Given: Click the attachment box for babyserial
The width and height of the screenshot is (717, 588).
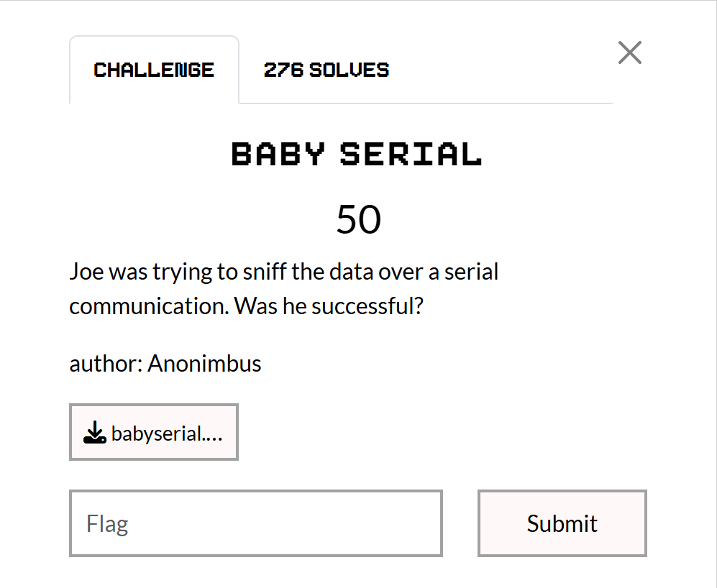Looking at the screenshot, I should 153,431.
